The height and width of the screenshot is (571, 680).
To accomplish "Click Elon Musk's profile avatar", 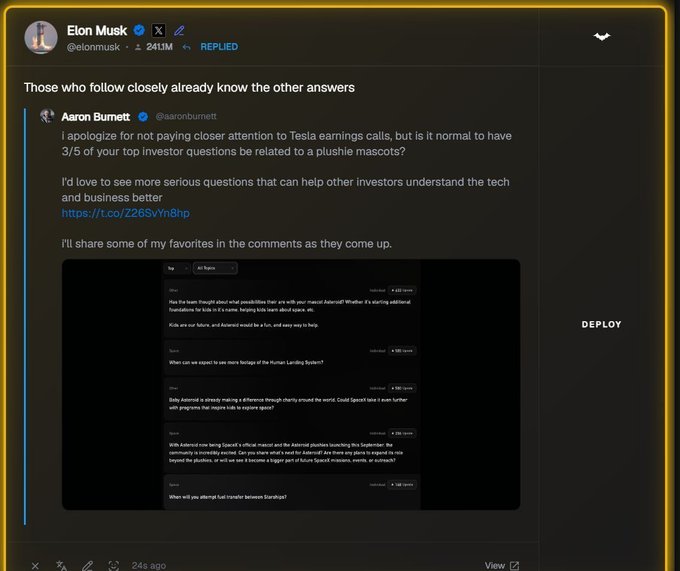I will coord(41,37).
